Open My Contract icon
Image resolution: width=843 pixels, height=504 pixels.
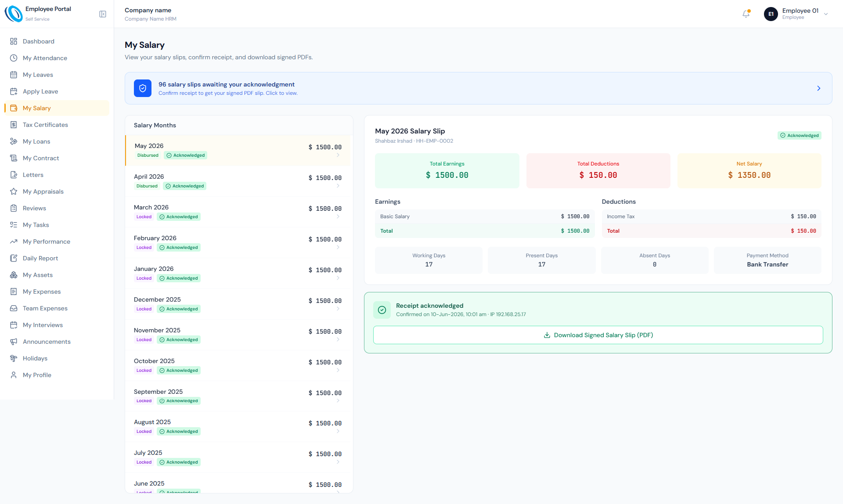(14, 158)
